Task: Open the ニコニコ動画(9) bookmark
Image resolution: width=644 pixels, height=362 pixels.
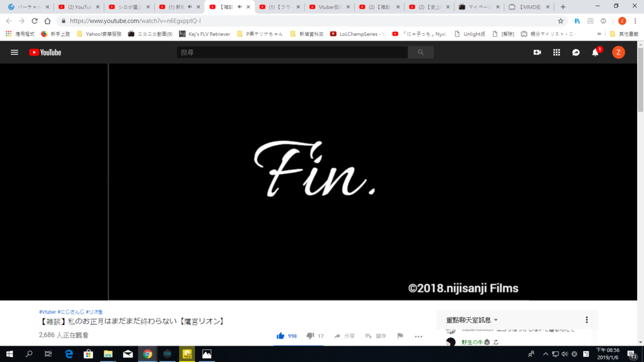Action: pos(150,34)
